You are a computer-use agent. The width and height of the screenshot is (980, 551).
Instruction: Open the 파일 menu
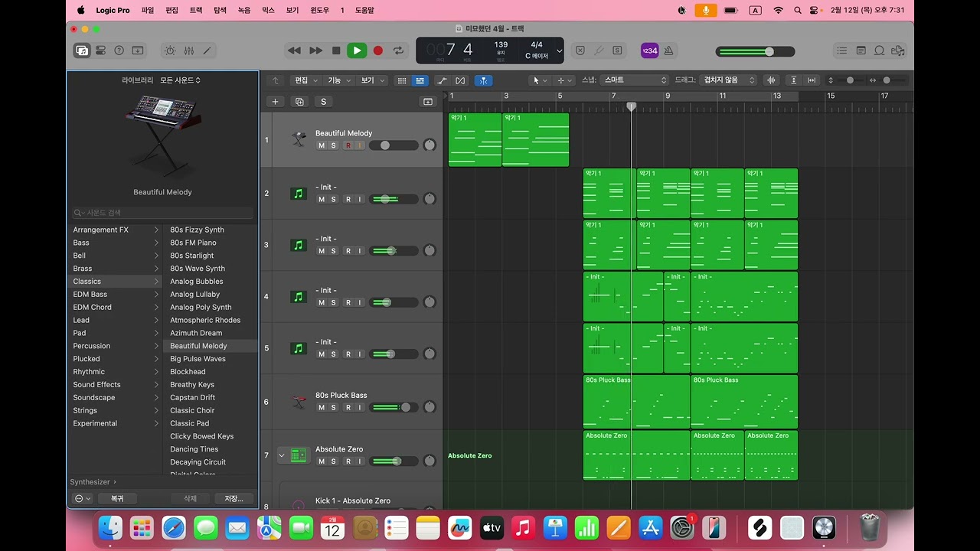[x=148, y=10]
